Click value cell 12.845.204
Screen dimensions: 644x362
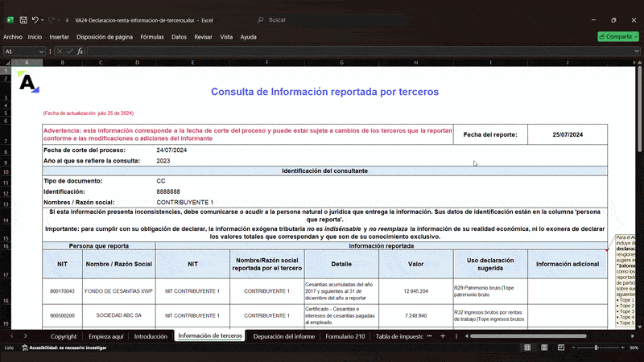pyautogui.click(x=415, y=291)
